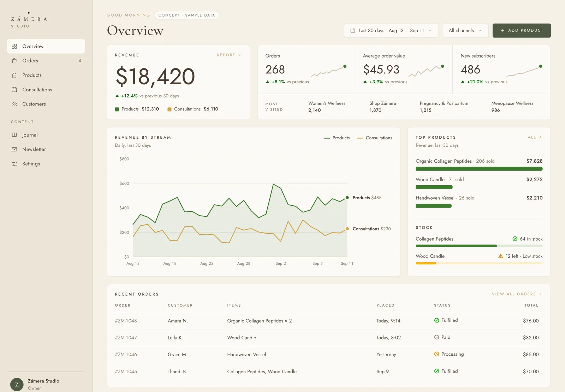
Task: Click the Consultations calendar icon
Action: [14, 90]
